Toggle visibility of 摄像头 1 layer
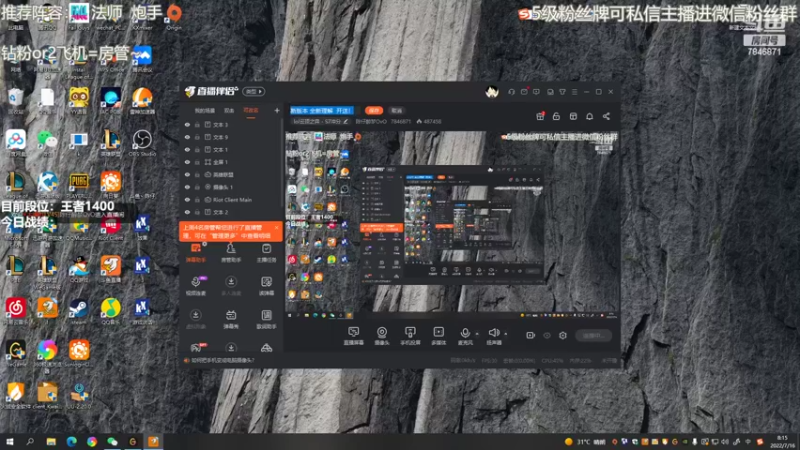Viewport: 800px width, 450px height. click(x=187, y=187)
